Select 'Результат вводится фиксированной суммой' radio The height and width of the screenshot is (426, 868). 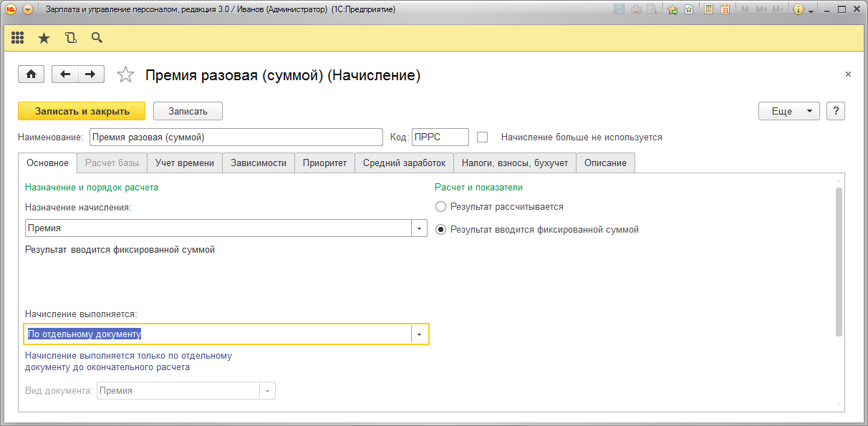[441, 230]
